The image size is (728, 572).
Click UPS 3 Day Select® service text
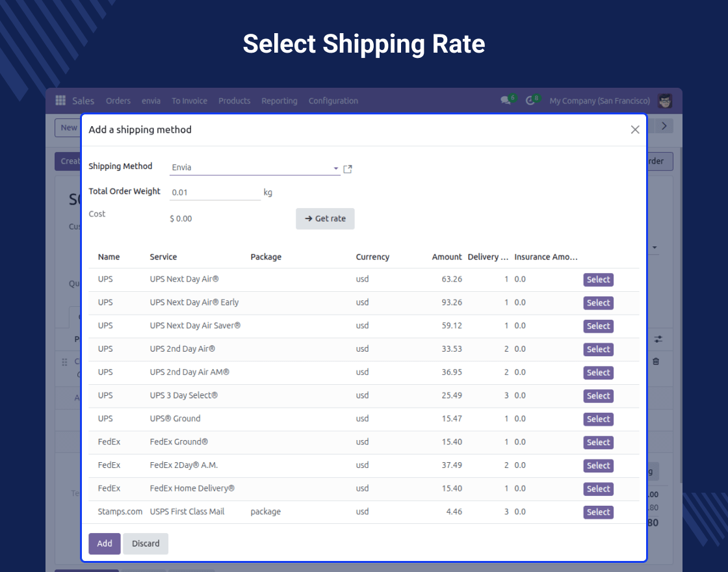tap(183, 396)
